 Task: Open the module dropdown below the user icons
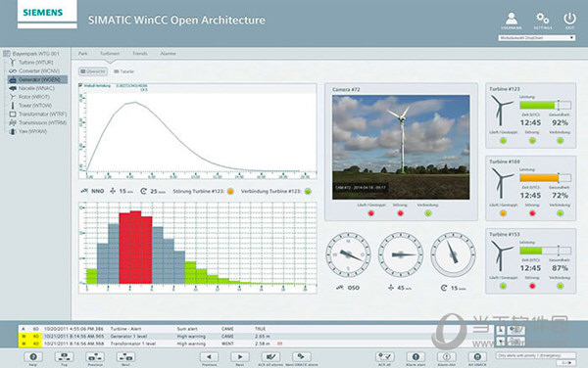click(537, 38)
